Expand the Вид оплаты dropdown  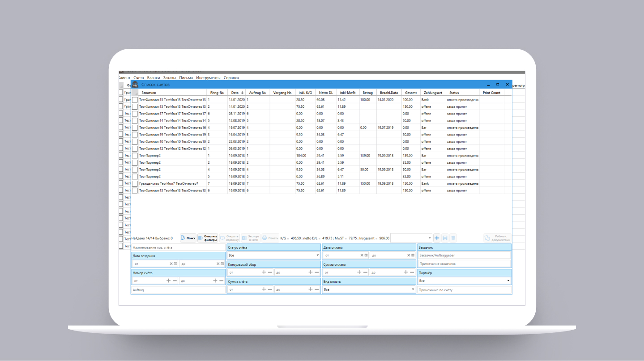[369, 289]
